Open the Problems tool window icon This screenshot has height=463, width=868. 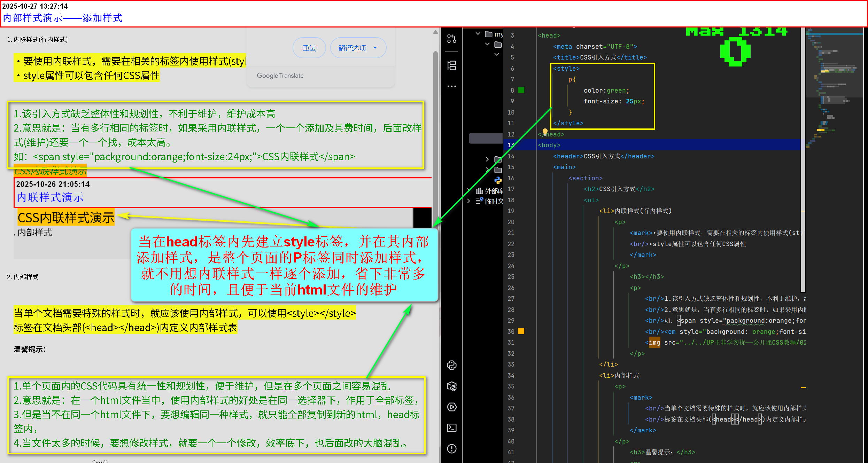(452, 449)
